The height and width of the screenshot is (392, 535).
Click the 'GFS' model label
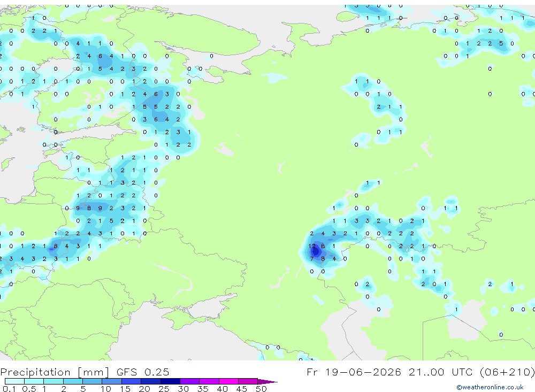coord(127,372)
